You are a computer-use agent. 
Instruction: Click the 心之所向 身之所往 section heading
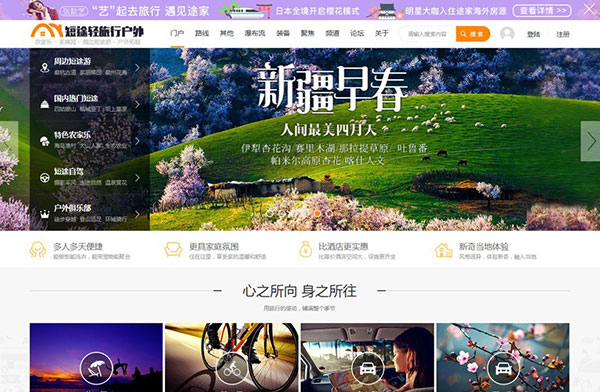(x=300, y=291)
